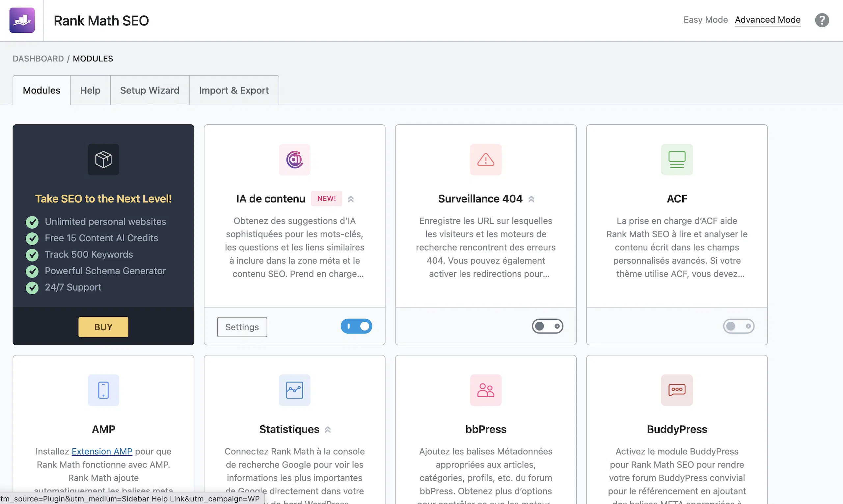
Task: Click the chevron arrows beside the Statistiques title
Action: coord(328,430)
